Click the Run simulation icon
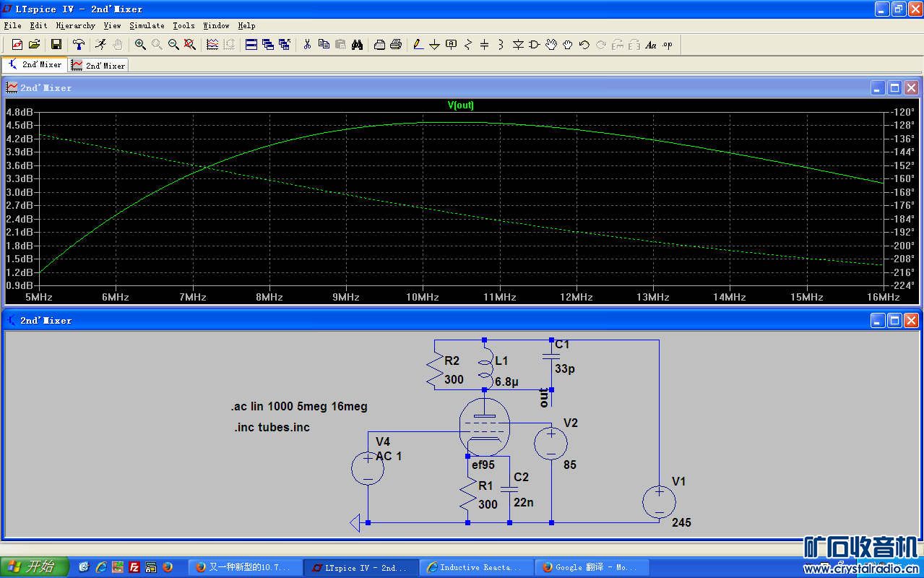The width and height of the screenshot is (924, 578). coord(100,45)
